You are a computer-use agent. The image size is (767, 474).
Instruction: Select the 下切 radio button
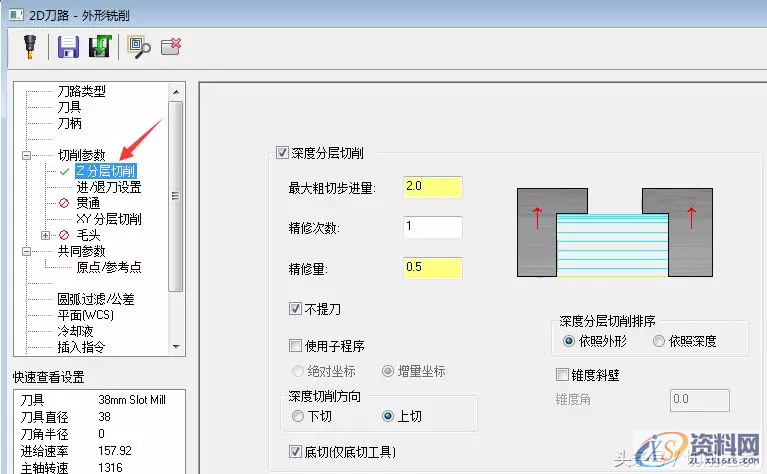pos(297,416)
